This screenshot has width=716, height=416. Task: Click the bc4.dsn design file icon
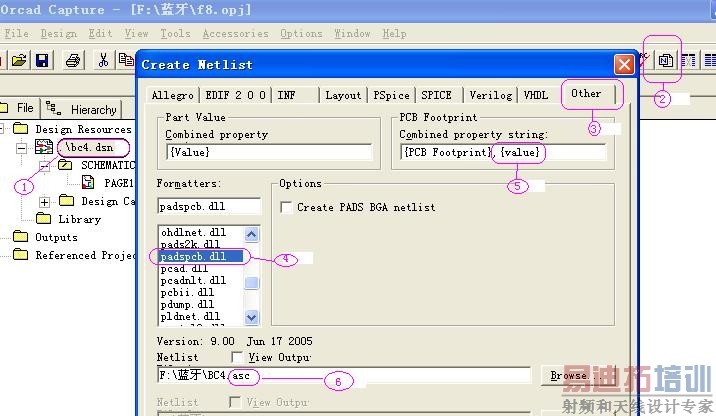pos(44,147)
